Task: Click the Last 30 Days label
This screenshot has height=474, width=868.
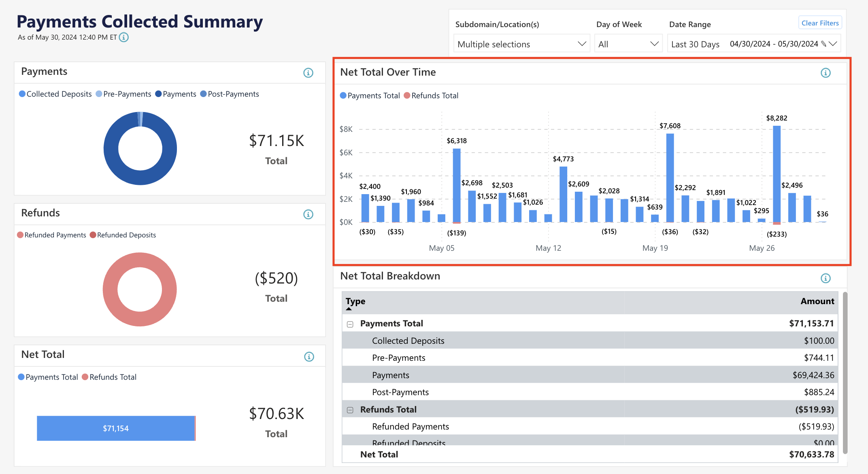Action: tap(695, 44)
